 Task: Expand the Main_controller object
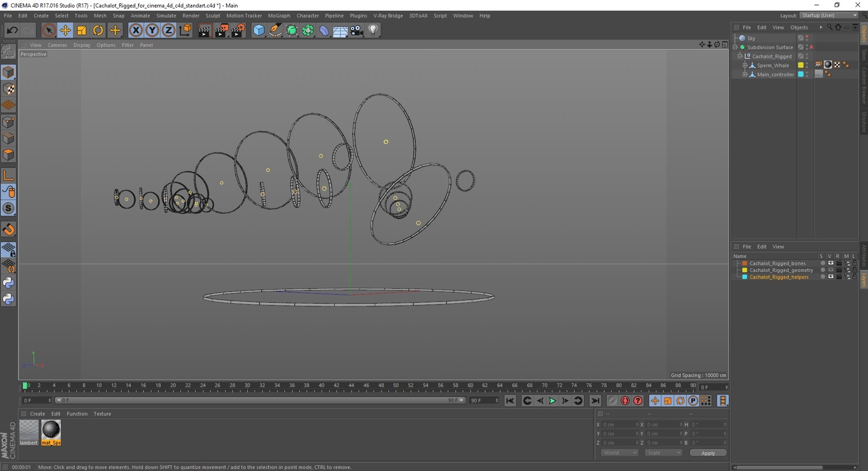(x=745, y=74)
